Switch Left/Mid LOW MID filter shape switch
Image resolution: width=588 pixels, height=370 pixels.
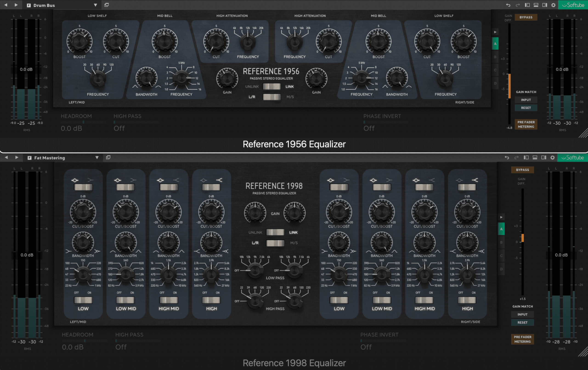[x=125, y=187]
